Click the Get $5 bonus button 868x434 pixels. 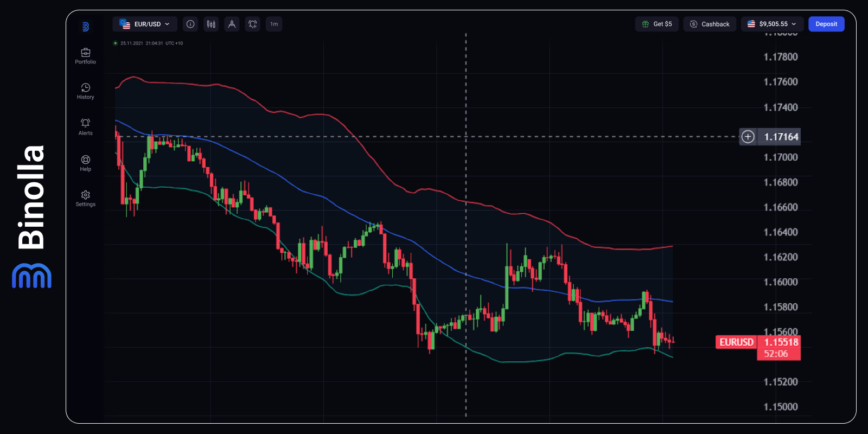656,24
